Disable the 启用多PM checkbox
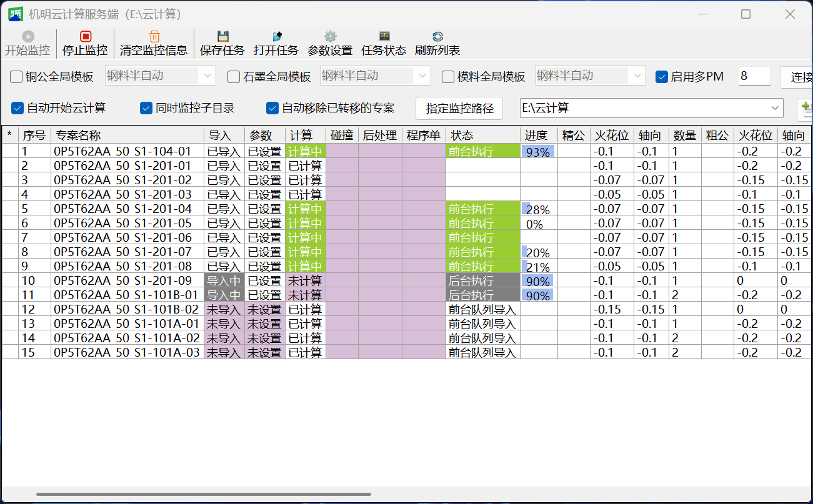This screenshot has height=504, width=813. (x=662, y=77)
